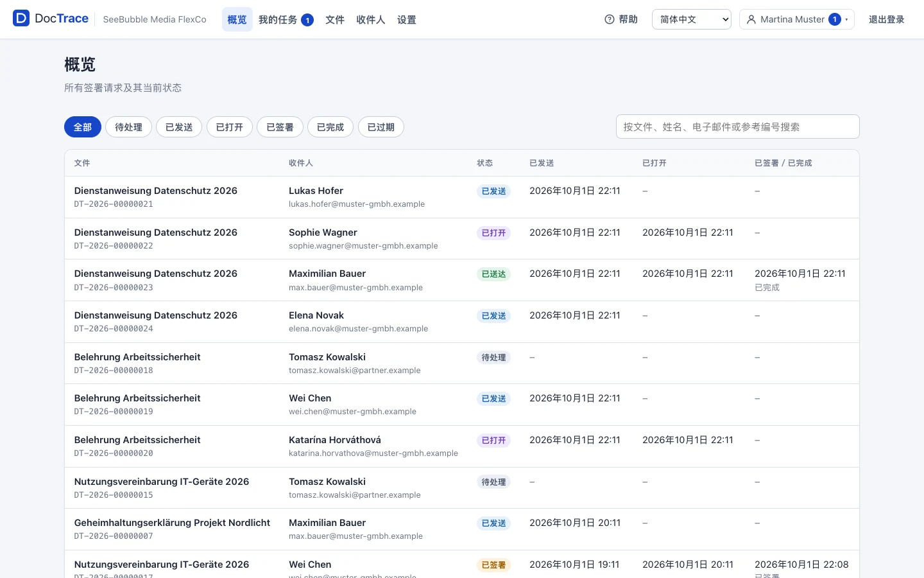The image size is (924, 578).
Task: Click recipient name Sophie Wagner
Action: [323, 232]
